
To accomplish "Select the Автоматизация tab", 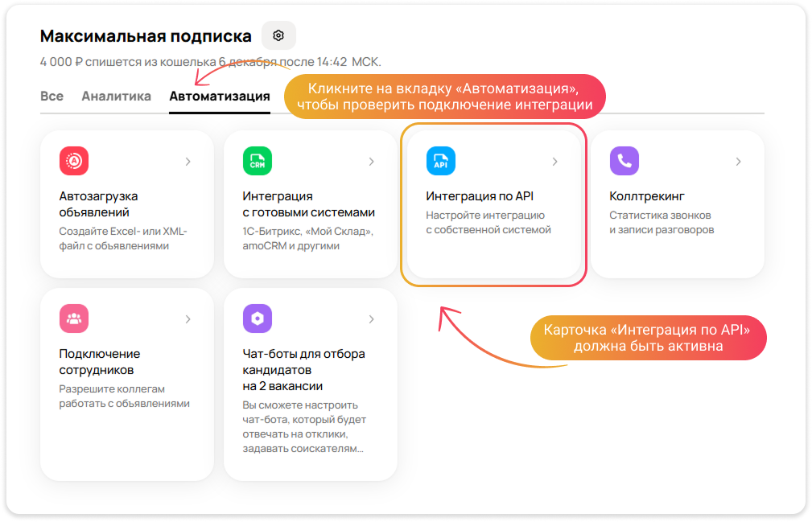I will (220, 97).
